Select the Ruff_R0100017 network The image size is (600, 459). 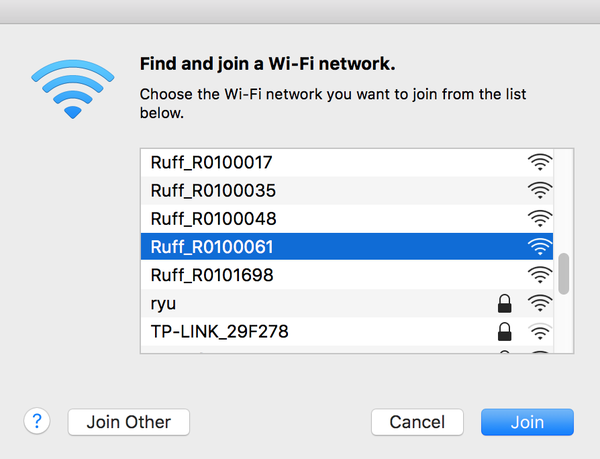(212, 162)
